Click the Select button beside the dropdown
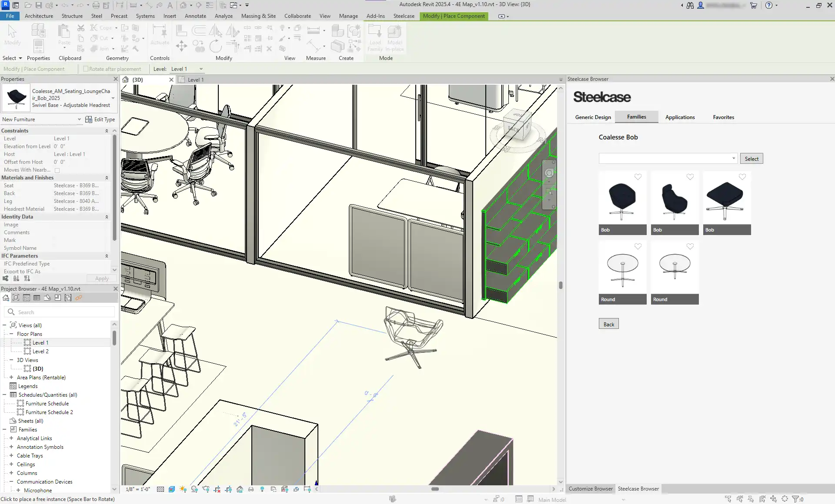The image size is (835, 504). (751, 159)
